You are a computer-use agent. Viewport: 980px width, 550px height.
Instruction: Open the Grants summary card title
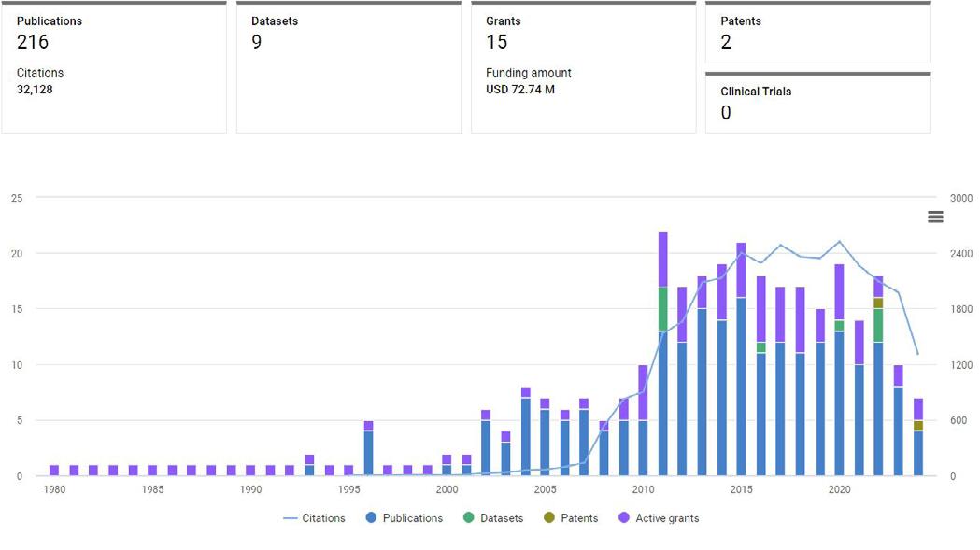[504, 21]
